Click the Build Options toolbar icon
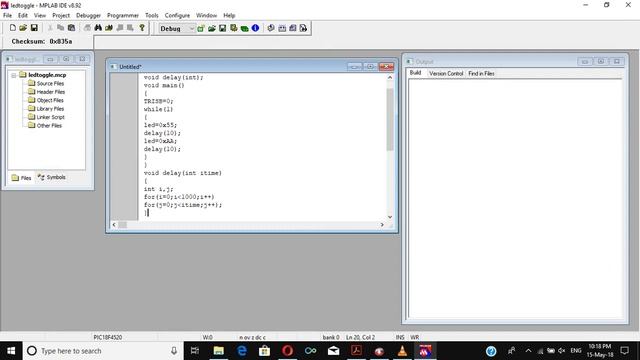This screenshot has height=360, width=640. point(233,28)
